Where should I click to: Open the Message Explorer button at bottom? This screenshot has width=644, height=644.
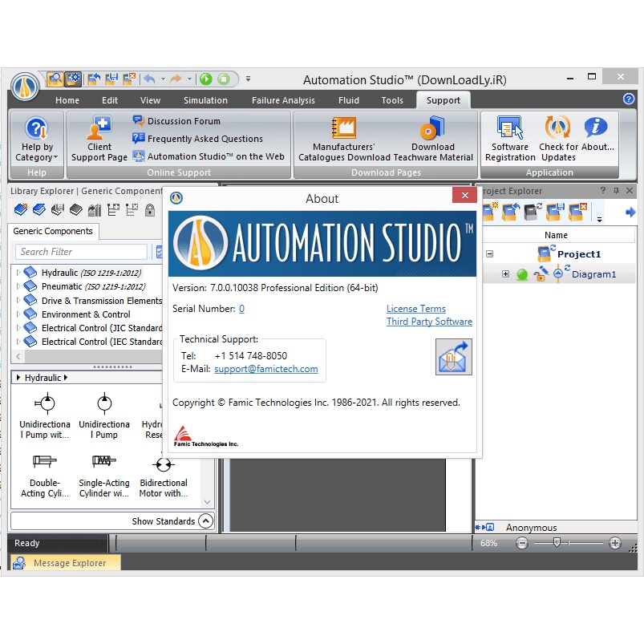pyautogui.click(x=66, y=563)
